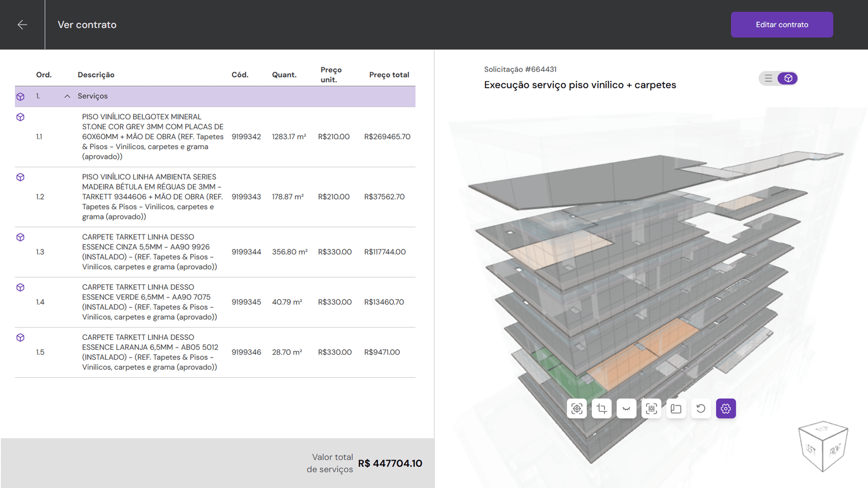
Task: Open the floor plan sheet icon
Action: [x=676, y=409]
